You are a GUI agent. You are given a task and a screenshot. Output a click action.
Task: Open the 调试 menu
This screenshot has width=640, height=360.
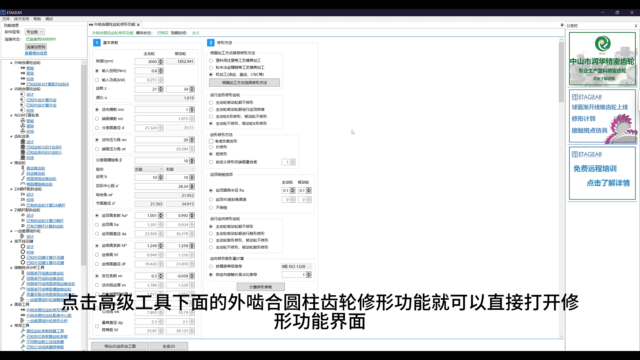(x=49, y=19)
